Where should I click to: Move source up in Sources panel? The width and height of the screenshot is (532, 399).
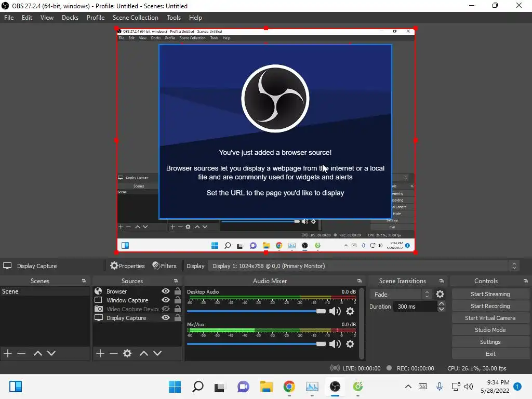(x=144, y=353)
